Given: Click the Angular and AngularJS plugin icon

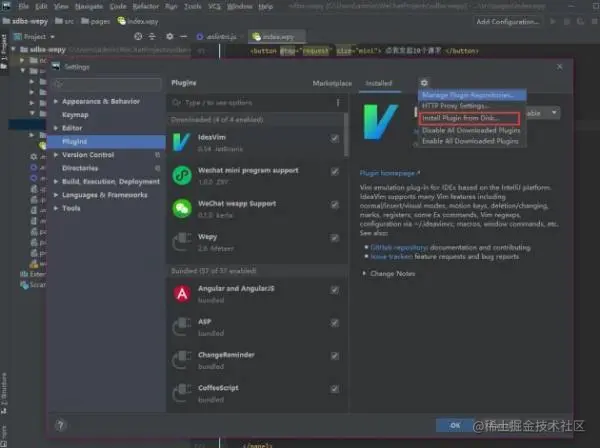Looking at the screenshot, I should pyautogui.click(x=182, y=294).
